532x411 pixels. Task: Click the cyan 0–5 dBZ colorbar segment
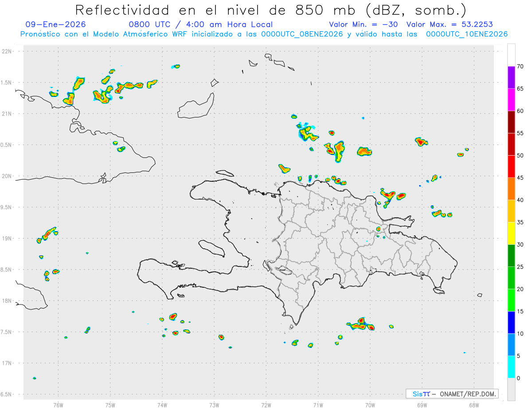tap(511, 367)
